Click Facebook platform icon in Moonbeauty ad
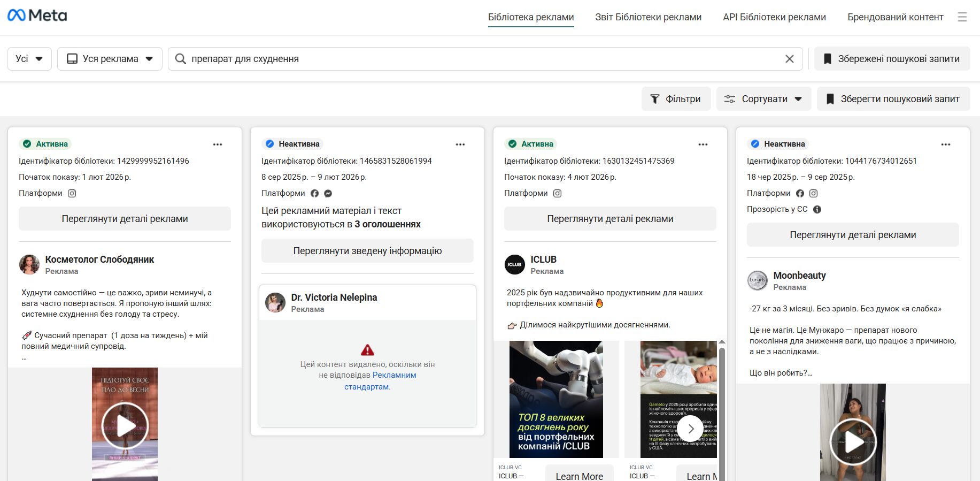The height and width of the screenshot is (481, 980). click(x=800, y=193)
